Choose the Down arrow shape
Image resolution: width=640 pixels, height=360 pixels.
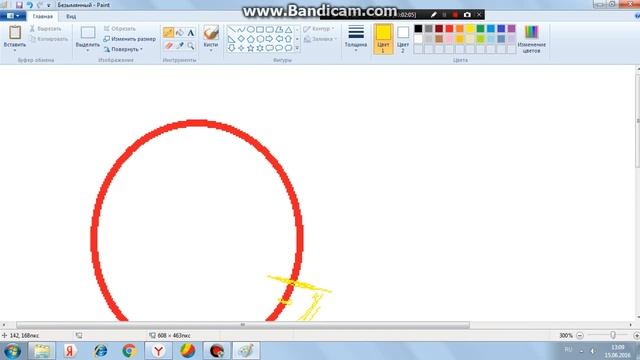(231, 48)
